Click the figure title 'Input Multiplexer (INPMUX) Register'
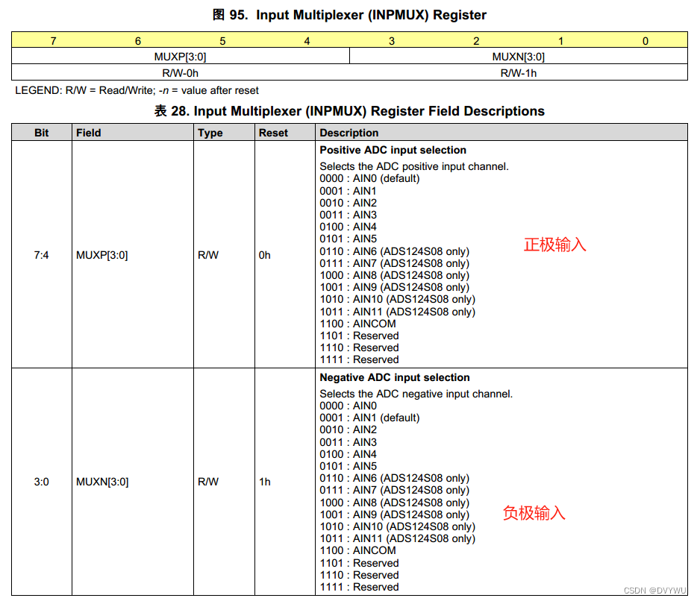The height and width of the screenshot is (601, 700). point(371,15)
